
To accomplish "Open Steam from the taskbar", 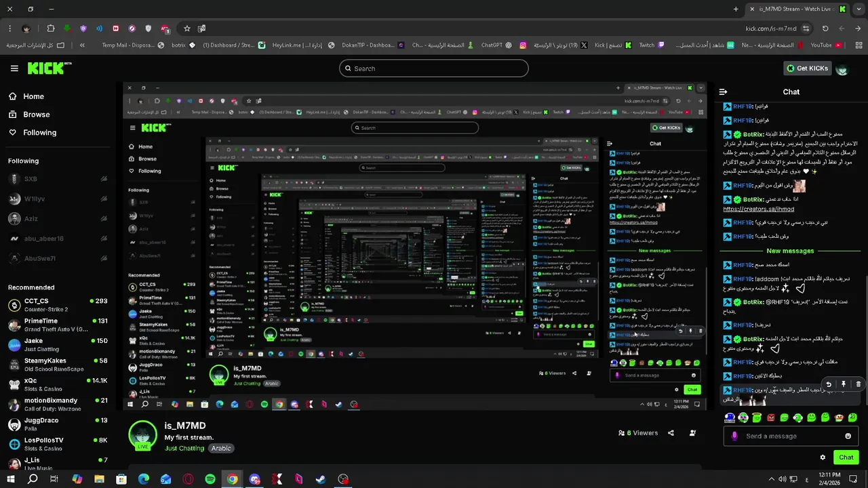I will [321, 479].
